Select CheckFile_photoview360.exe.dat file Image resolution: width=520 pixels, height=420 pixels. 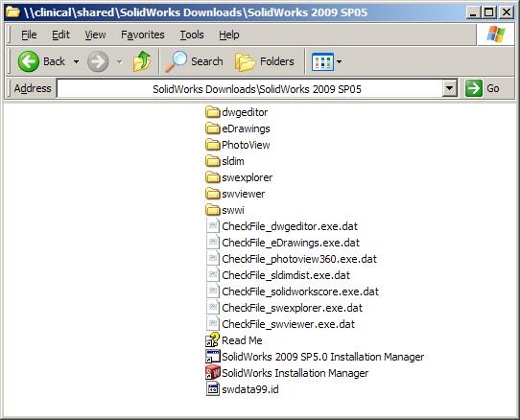(291, 259)
